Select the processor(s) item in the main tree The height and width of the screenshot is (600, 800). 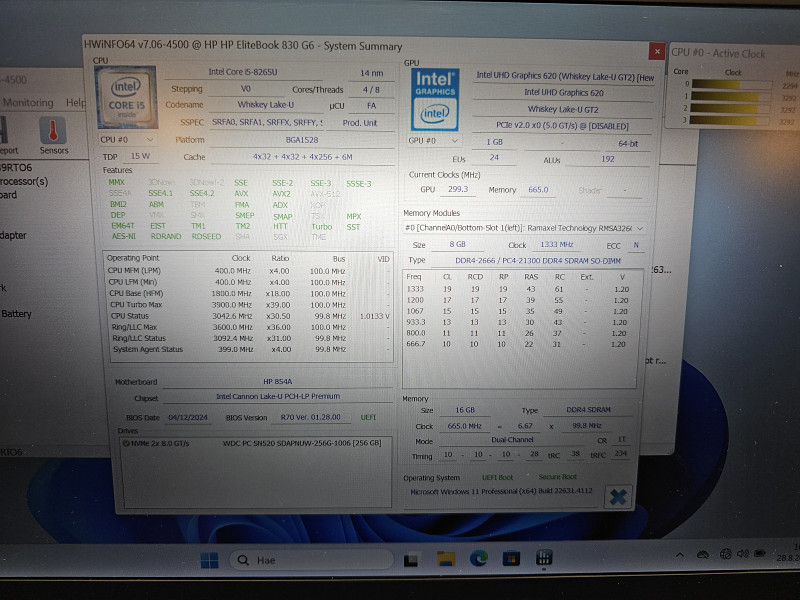click(24, 181)
